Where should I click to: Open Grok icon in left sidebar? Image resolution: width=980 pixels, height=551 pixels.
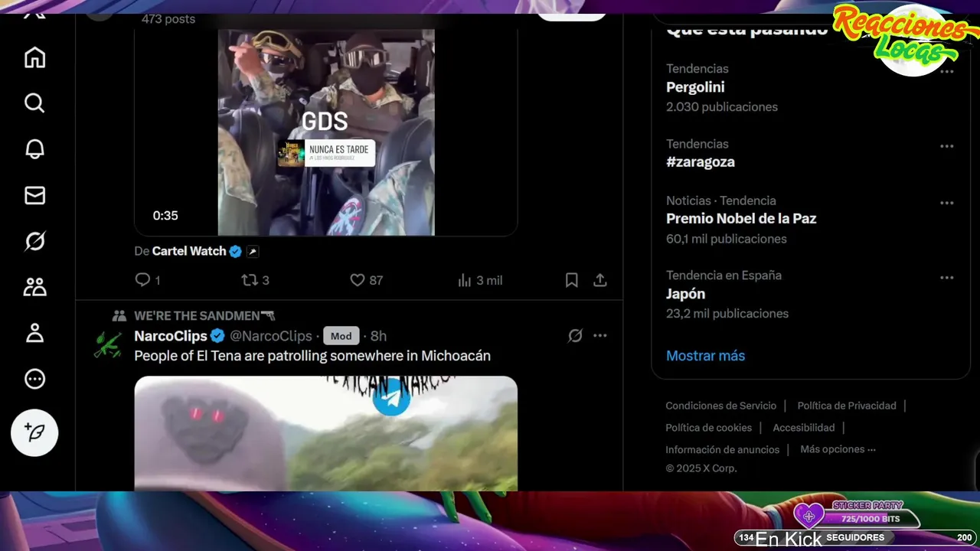click(34, 241)
